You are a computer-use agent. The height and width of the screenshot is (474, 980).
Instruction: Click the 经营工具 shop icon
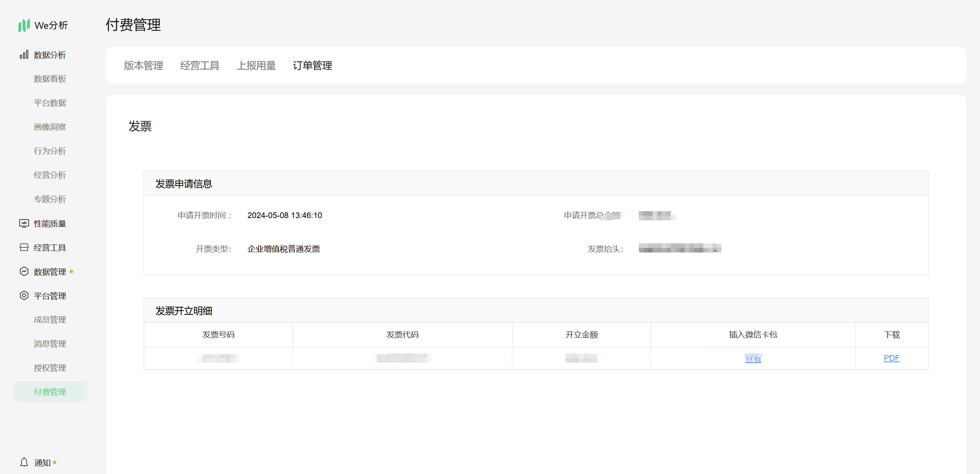tap(24, 248)
